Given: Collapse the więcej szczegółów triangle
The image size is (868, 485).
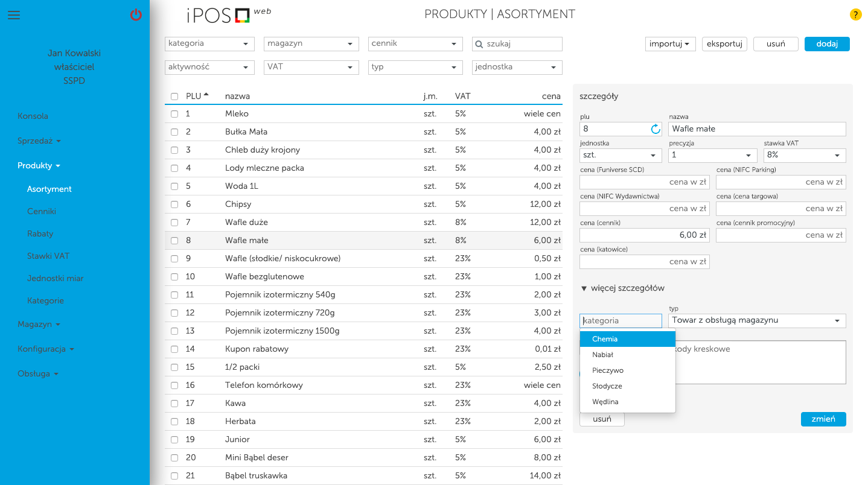Looking at the screenshot, I should 584,288.
